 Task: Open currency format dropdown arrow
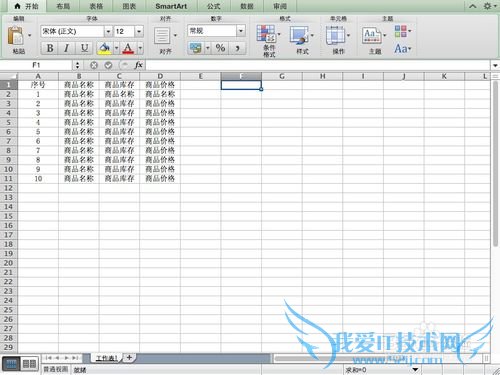(x=207, y=48)
